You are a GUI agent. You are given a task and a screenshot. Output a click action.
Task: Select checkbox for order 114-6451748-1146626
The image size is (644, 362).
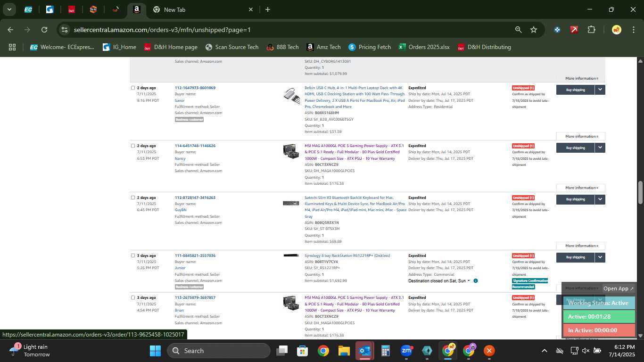pos(133,146)
